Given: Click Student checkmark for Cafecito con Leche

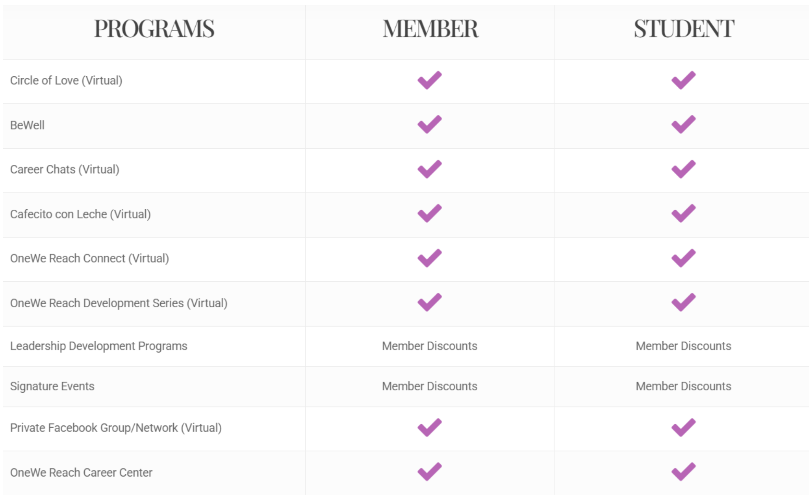Looking at the screenshot, I should point(683,213).
